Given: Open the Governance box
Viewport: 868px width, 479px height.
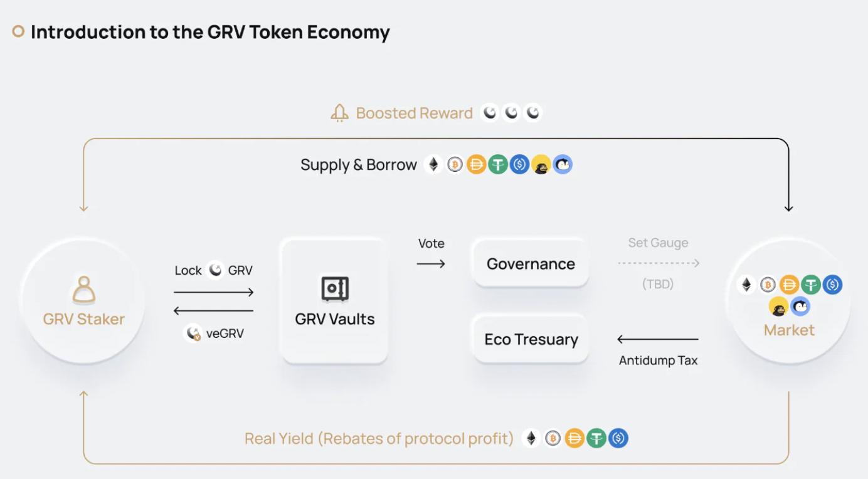Looking at the screenshot, I should pos(531,264).
